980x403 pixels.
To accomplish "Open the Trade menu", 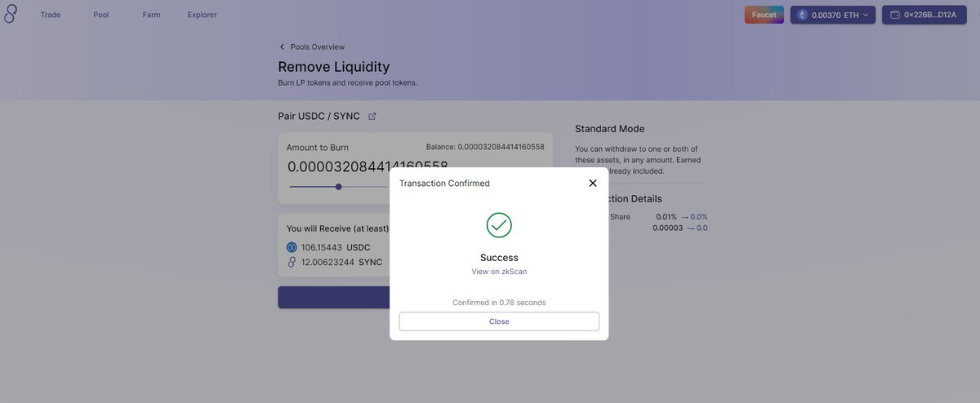I will (x=51, y=15).
